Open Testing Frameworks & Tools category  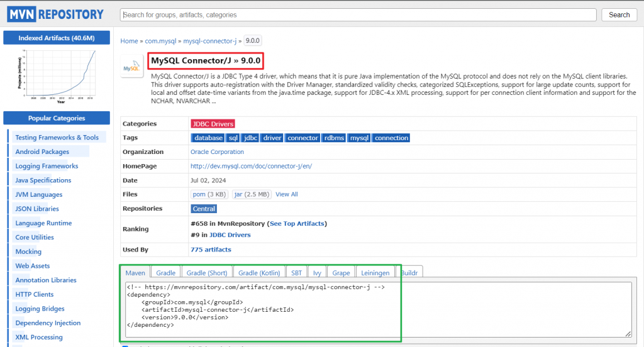pyautogui.click(x=57, y=138)
